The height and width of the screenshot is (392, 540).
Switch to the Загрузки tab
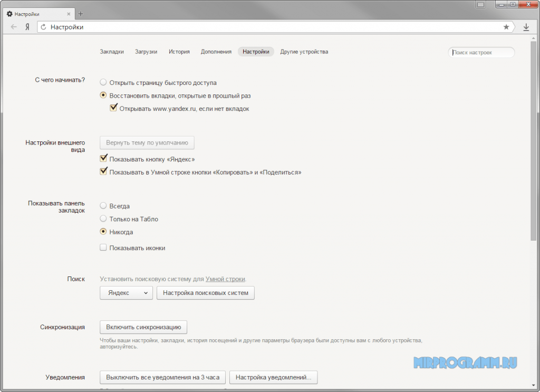point(147,52)
